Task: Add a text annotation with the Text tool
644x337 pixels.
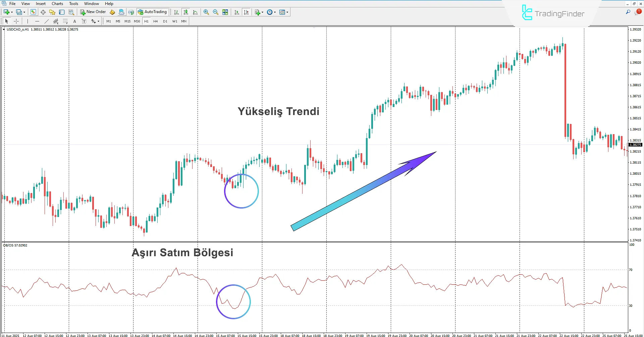Action: 74,21
